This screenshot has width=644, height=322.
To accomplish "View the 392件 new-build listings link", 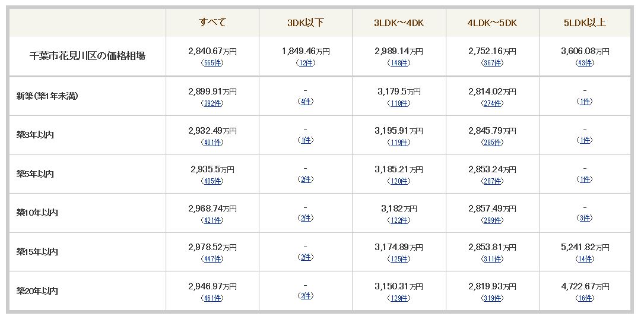I will pyautogui.click(x=212, y=103).
